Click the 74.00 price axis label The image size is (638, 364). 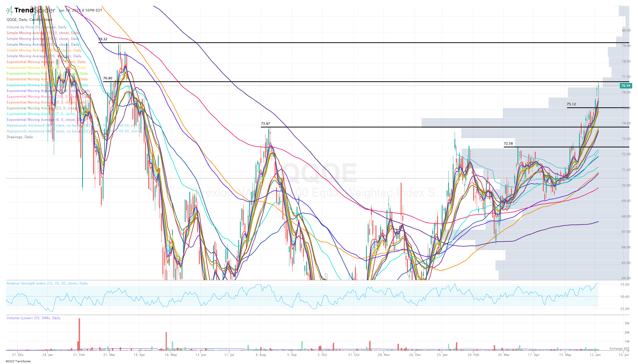pos(626,123)
